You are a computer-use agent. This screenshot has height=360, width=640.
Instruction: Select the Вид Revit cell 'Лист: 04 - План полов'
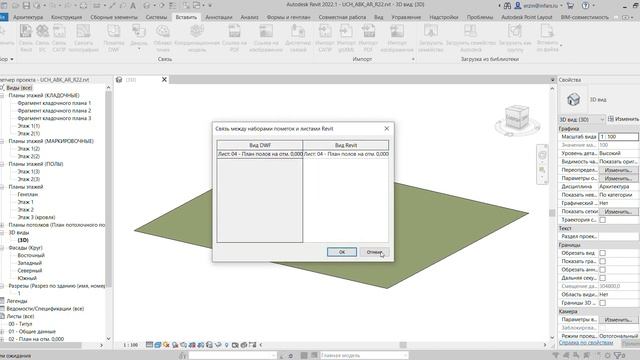click(x=346, y=154)
